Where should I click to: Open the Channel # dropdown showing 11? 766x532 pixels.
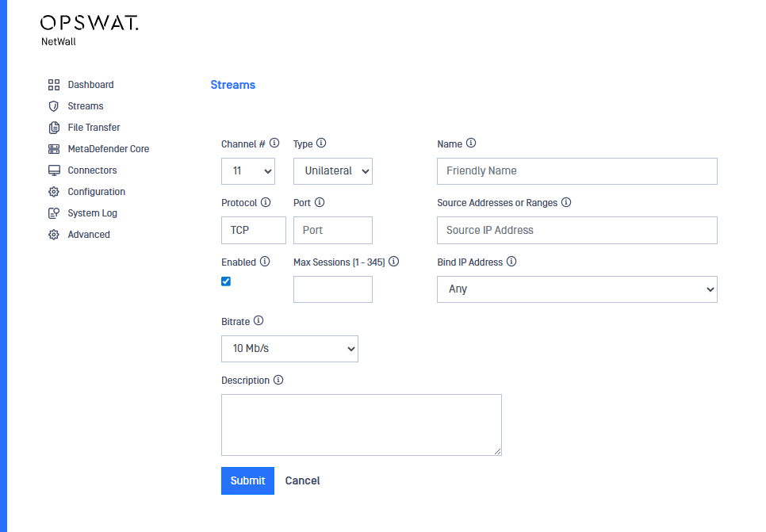pyautogui.click(x=247, y=171)
